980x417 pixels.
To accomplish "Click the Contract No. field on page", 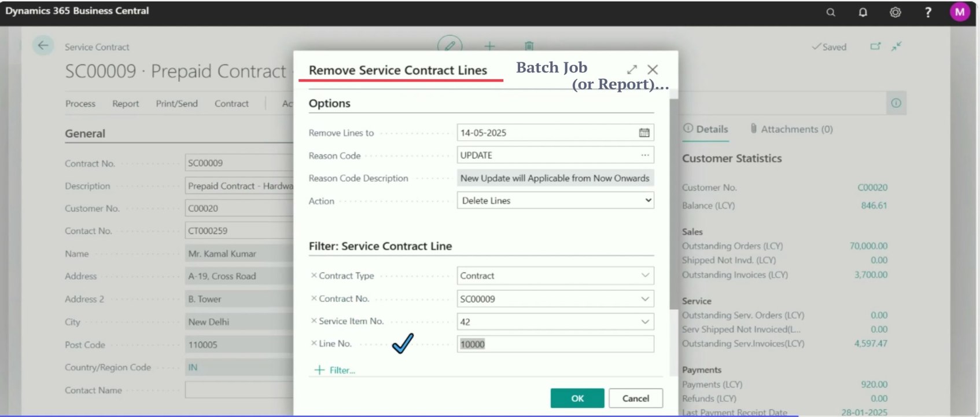I will (x=239, y=163).
